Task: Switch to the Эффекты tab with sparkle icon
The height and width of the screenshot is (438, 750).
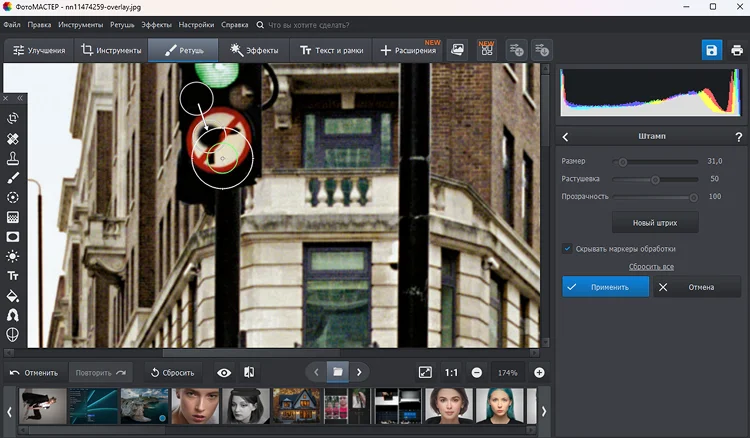Action: click(254, 50)
